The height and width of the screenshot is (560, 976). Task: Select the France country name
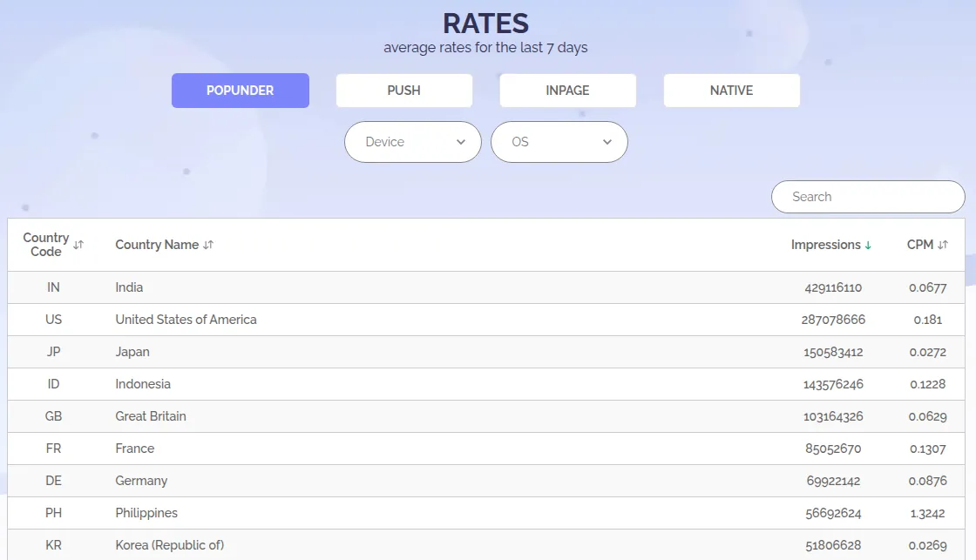[x=134, y=449]
